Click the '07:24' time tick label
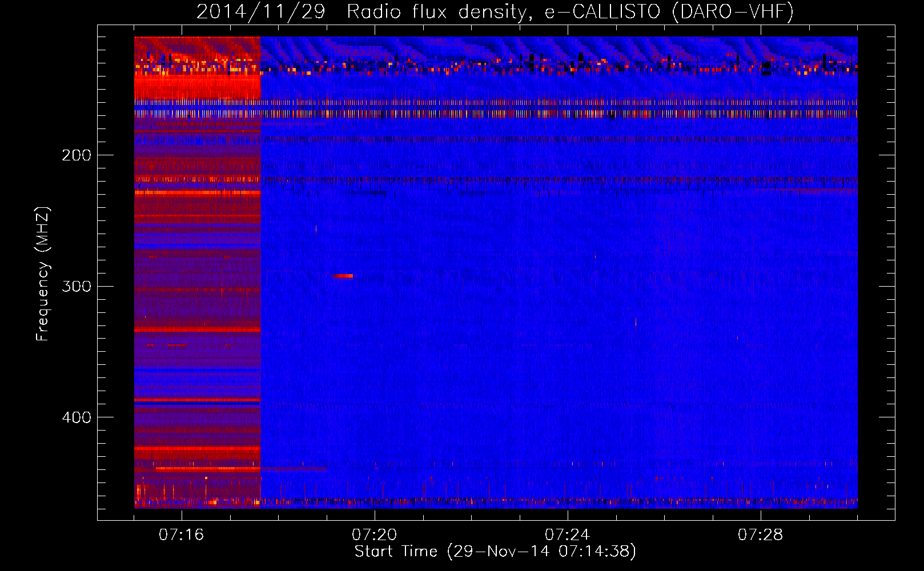Screen dimensions: 924x571 click(568, 535)
